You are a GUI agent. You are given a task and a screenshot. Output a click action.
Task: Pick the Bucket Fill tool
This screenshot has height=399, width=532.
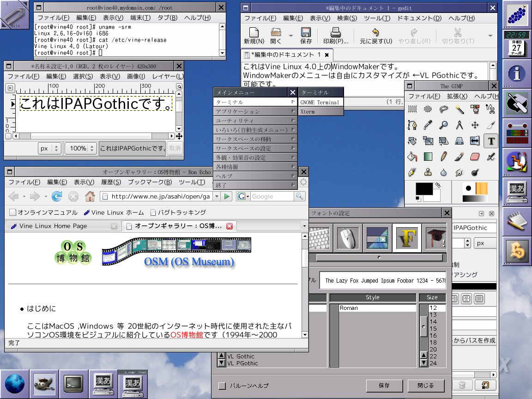click(x=412, y=157)
